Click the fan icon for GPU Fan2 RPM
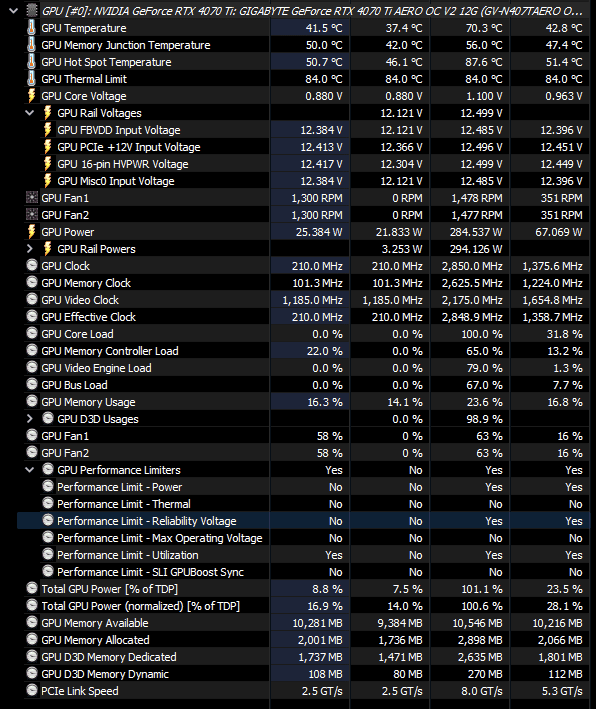This screenshot has width=596, height=709. click(32, 215)
